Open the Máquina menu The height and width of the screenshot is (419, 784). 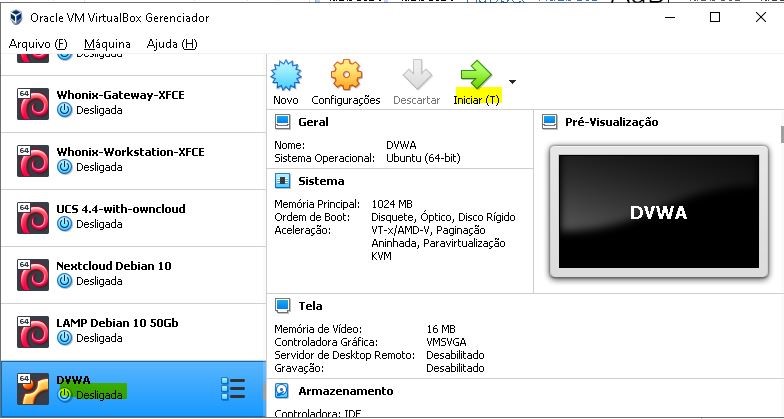(x=107, y=44)
